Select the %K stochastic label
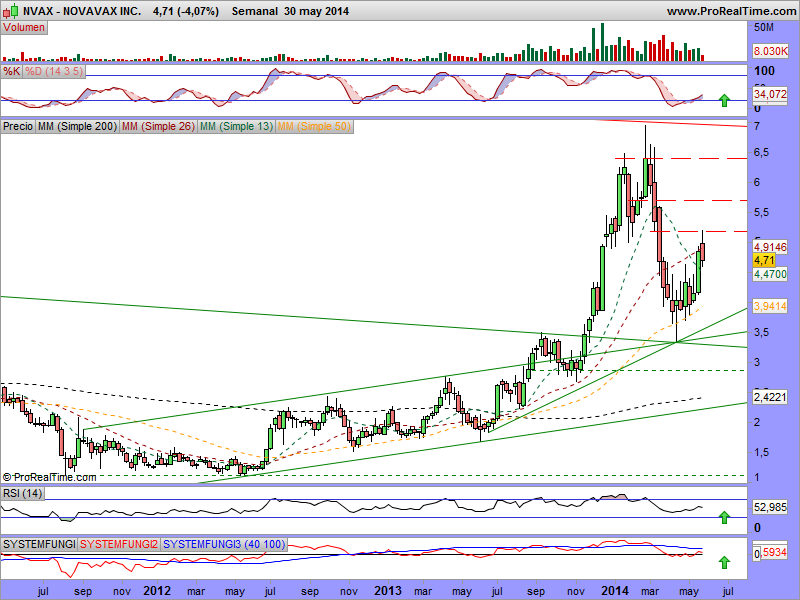 pos(11,71)
